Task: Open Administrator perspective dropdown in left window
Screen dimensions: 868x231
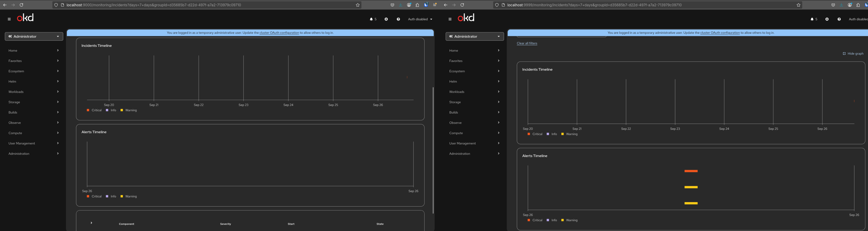Action: 34,36
